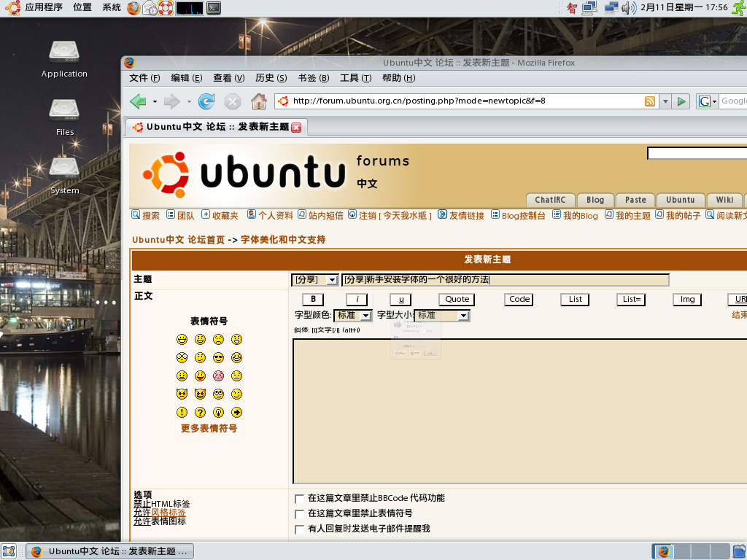Expand the back button history arrow
The height and width of the screenshot is (560, 747).
(x=155, y=101)
